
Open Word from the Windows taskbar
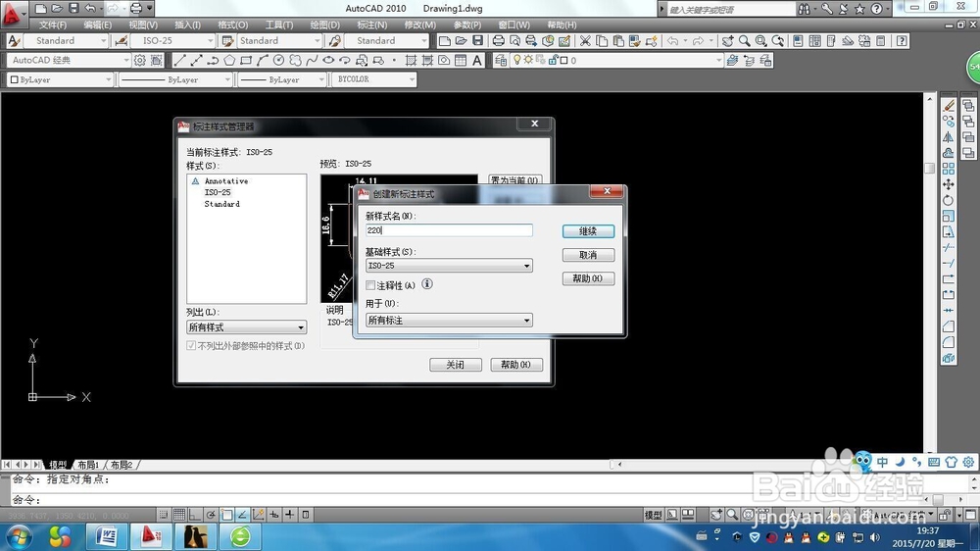107,536
